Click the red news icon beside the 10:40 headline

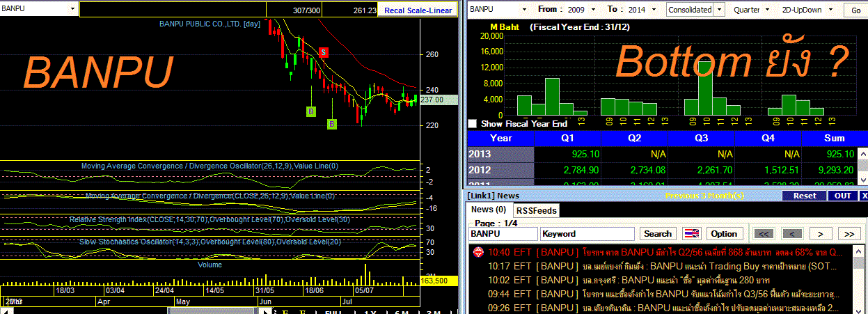click(x=478, y=252)
